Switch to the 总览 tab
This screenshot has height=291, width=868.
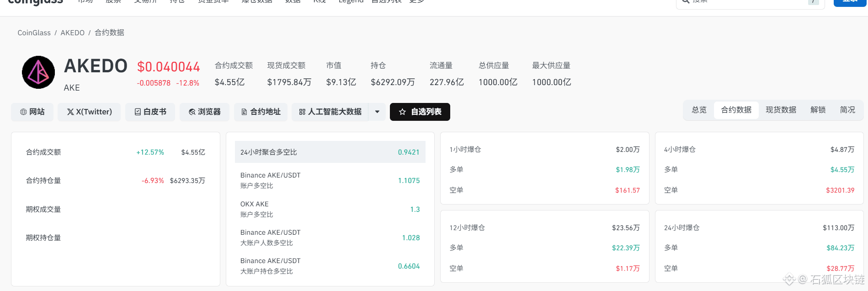[x=699, y=110]
